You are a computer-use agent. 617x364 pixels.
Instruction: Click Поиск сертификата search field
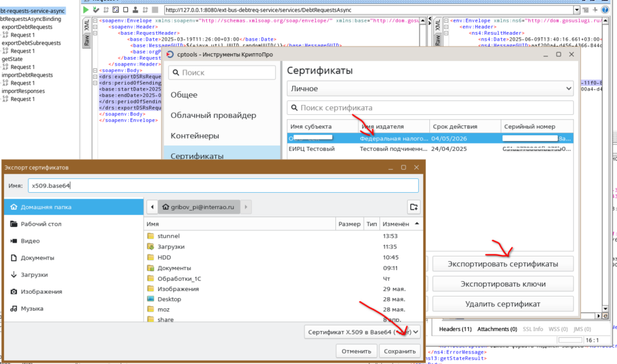[430, 108]
